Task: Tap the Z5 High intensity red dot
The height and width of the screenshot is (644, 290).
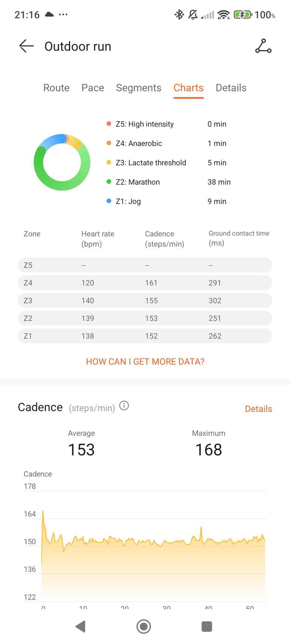Action: pos(109,124)
